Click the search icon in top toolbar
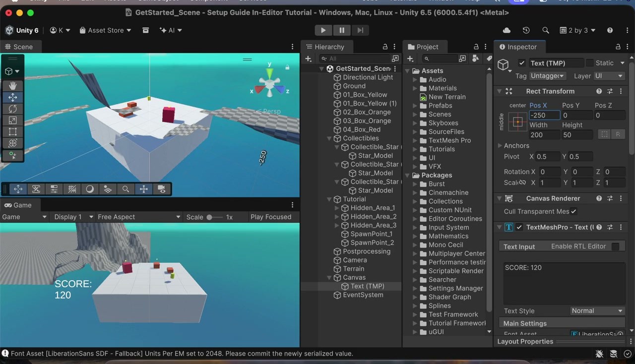This screenshot has width=635, height=364. 546,30
